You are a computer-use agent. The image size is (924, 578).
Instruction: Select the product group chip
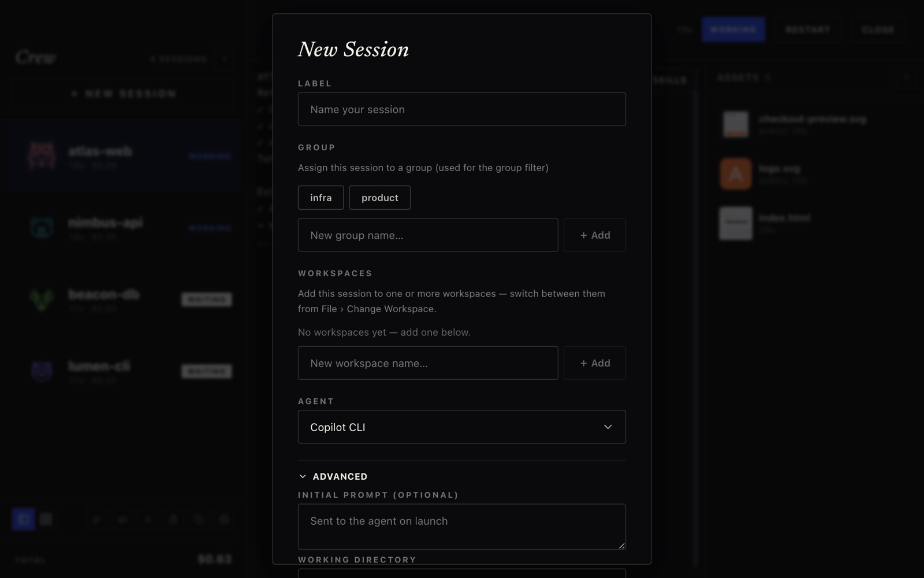379,198
